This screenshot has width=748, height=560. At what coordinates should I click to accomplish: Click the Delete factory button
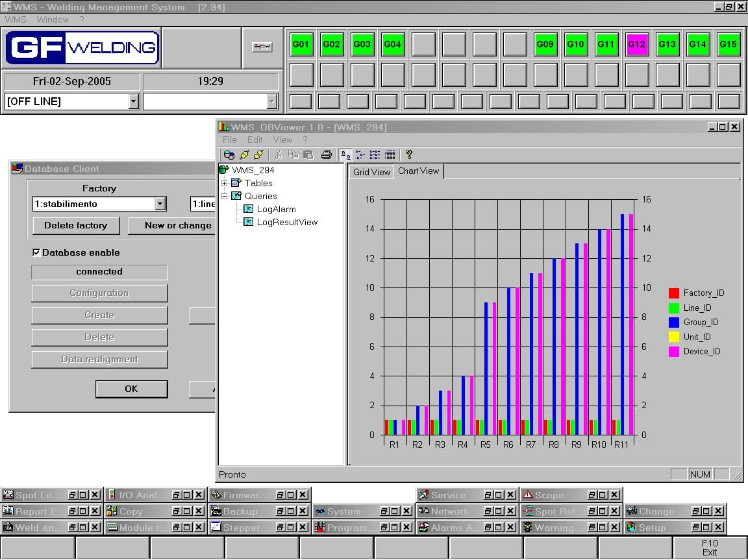click(76, 225)
